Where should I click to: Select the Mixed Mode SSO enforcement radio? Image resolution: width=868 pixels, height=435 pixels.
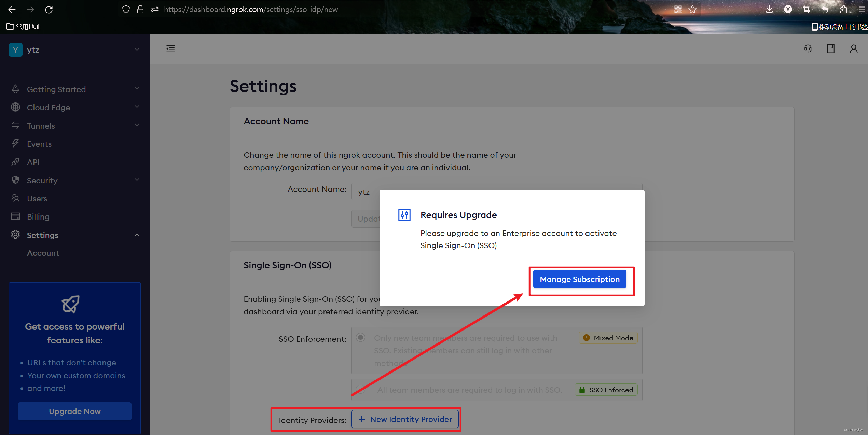click(x=360, y=338)
